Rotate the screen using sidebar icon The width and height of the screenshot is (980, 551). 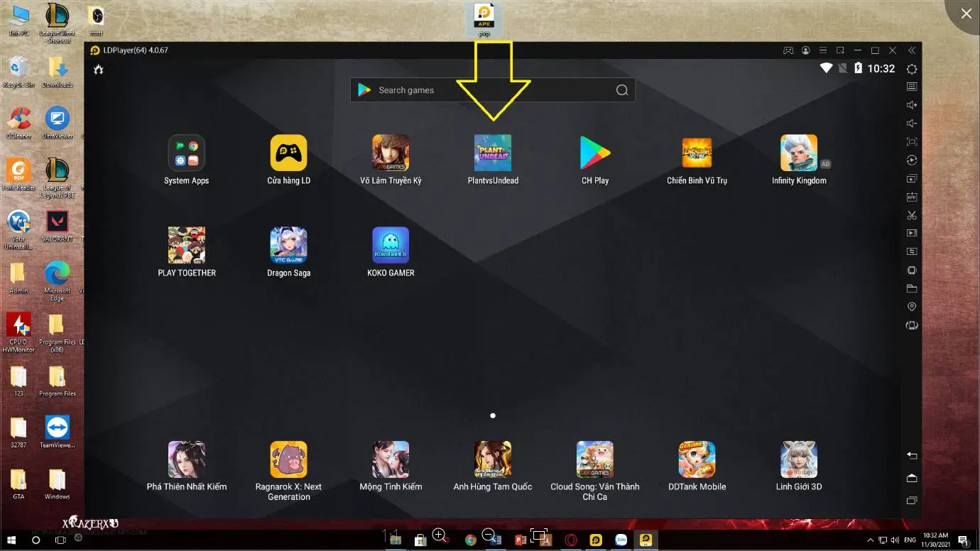[x=912, y=325]
